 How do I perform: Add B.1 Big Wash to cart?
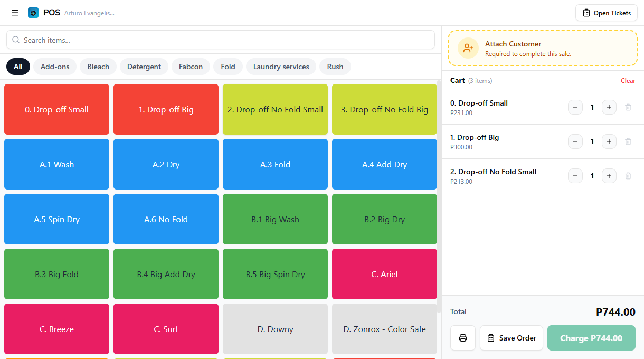[275, 219]
